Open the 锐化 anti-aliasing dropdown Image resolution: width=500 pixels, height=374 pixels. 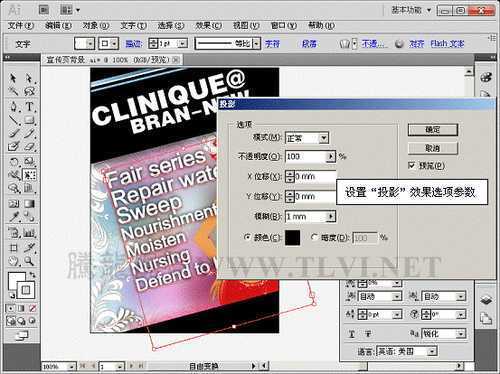click(x=461, y=334)
